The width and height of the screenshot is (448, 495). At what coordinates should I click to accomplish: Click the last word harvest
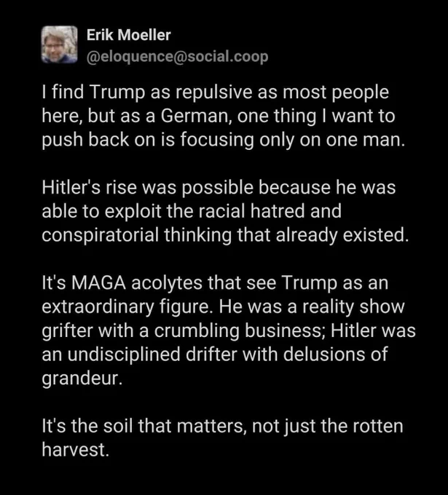(x=76, y=449)
